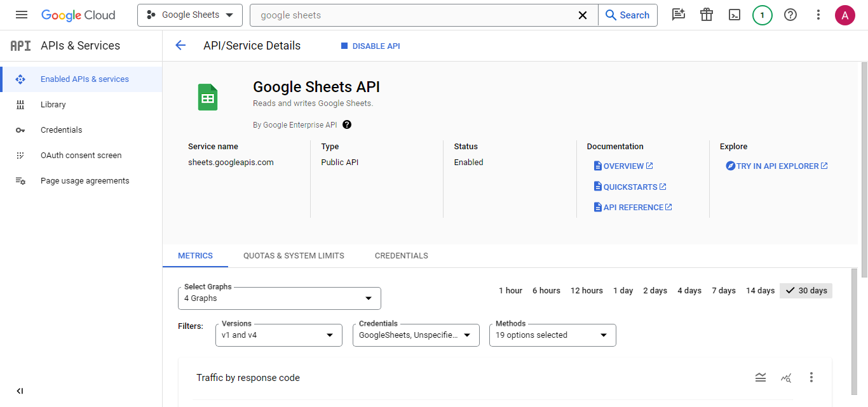
Task: Open Cloud Shell terminal icon
Action: pos(735,15)
